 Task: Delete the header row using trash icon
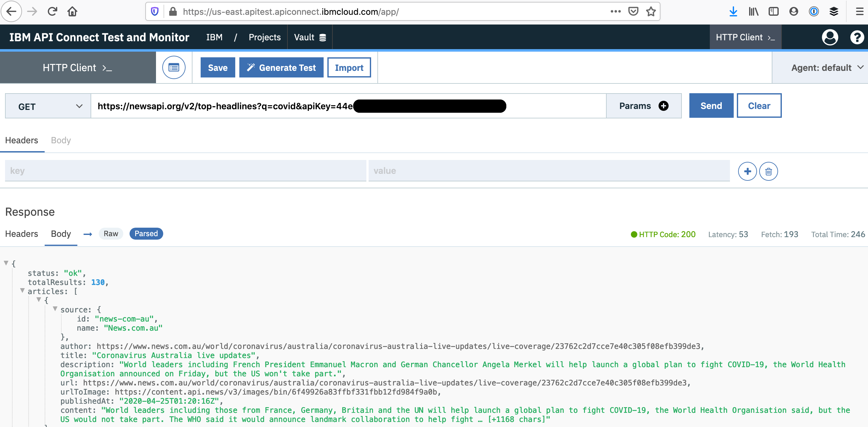(769, 171)
